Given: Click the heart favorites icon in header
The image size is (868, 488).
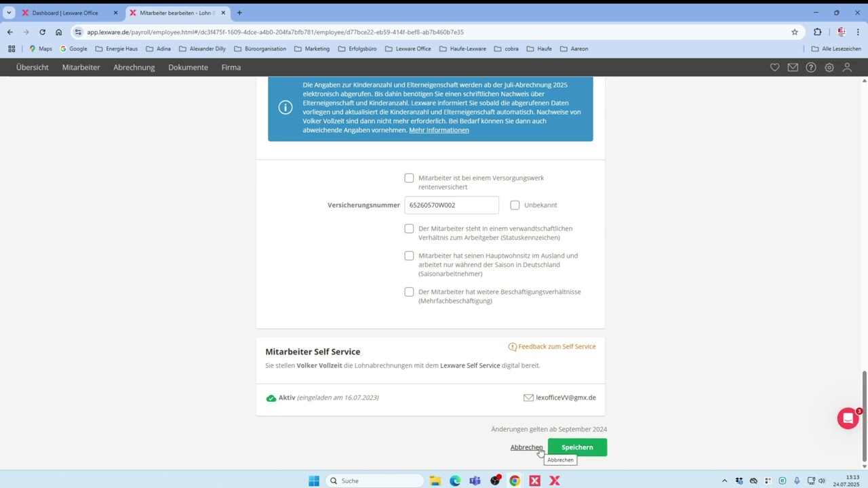Looking at the screenshot, I should [774, 68].
